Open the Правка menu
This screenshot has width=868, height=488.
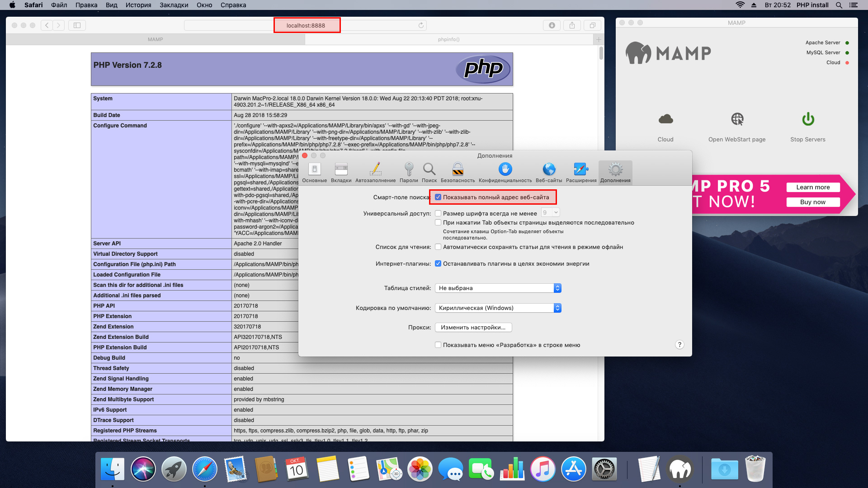[86, 5]
